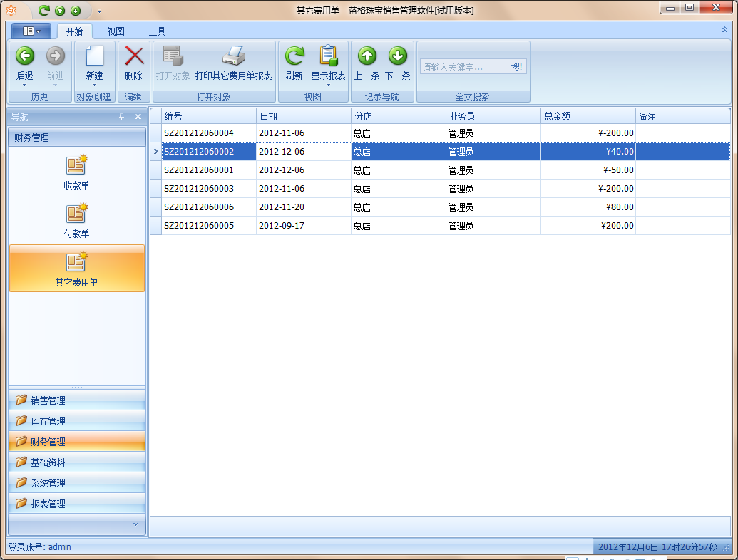
Task: Open 付款单 in navigation panel
Action: point(76,221)
